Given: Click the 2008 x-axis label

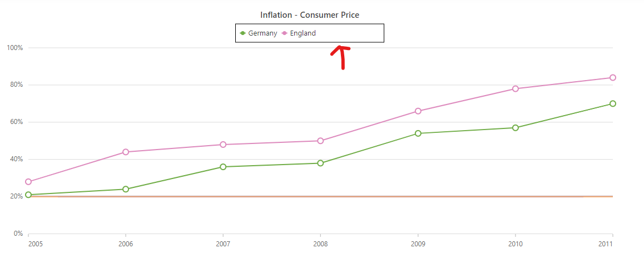Looking at the screenshot, I should pyautogui.click(x=320, y=244).
